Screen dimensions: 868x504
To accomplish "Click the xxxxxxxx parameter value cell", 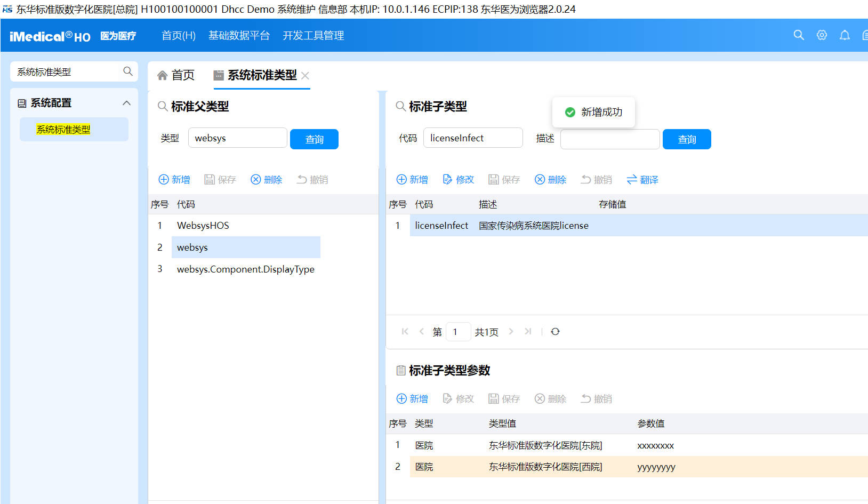I will 656,445.
